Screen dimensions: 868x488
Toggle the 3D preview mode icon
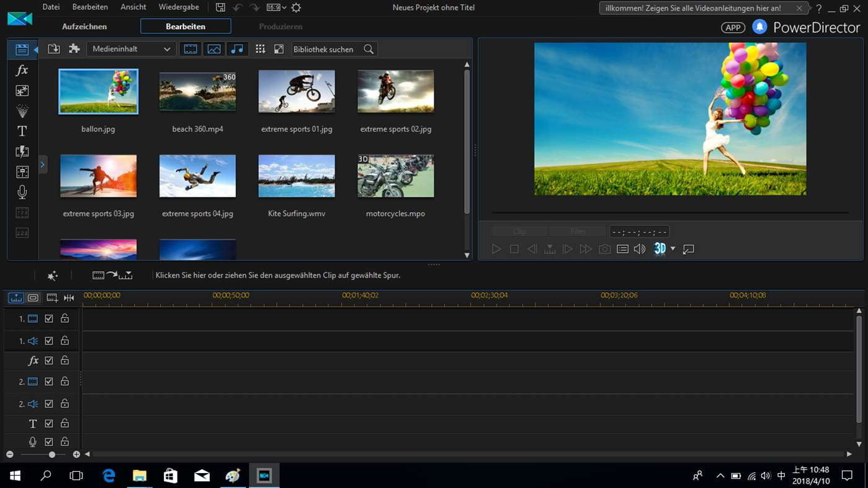660,249
